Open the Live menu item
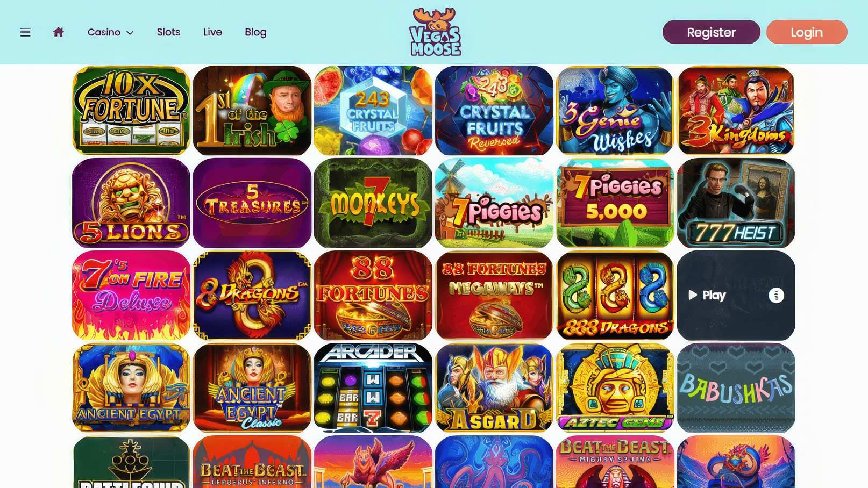 pos(212,32)
